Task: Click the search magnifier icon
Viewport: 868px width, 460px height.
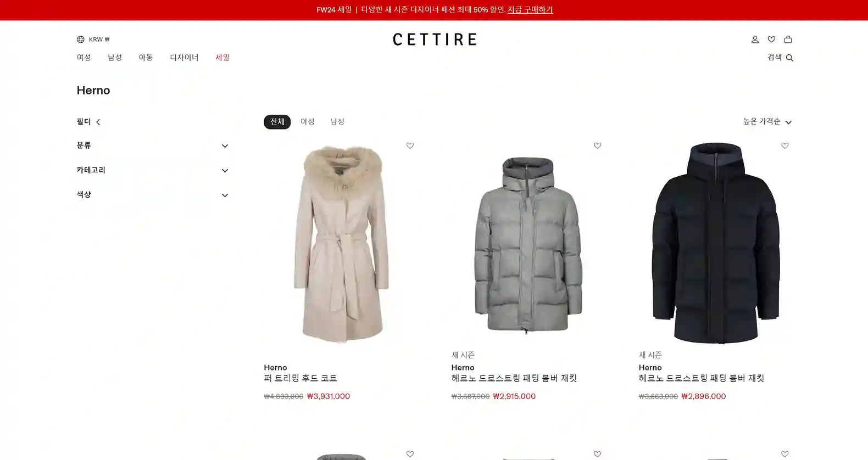Action: point(789,58)
